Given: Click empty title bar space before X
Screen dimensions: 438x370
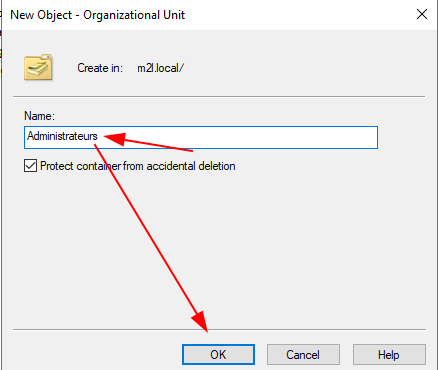Looking at the screenshot, I should click(300, 15).
